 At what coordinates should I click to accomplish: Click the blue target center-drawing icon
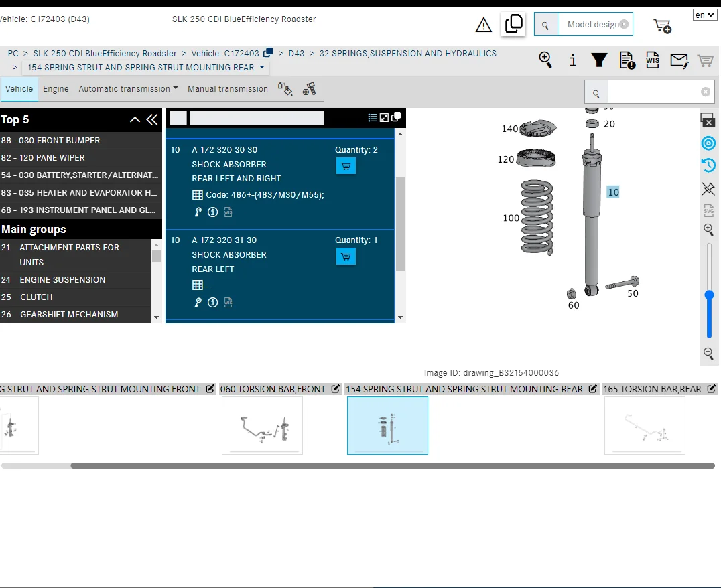point(708,143)
